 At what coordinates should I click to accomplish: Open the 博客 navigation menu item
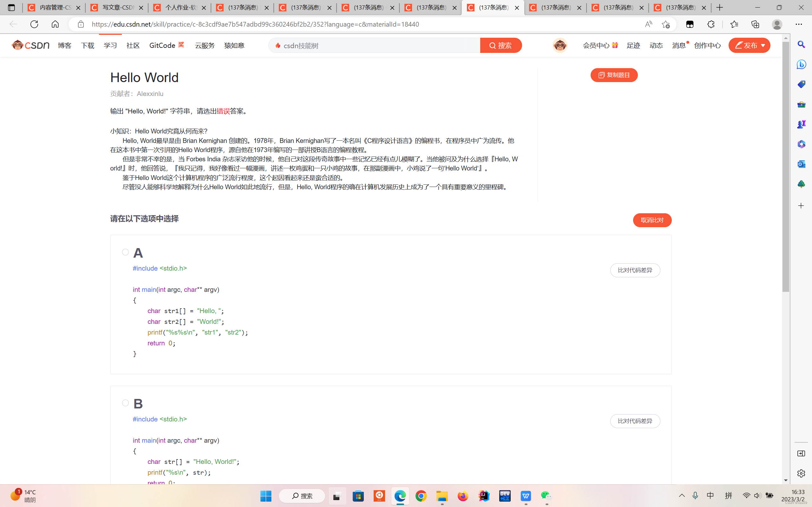[64, 45]
